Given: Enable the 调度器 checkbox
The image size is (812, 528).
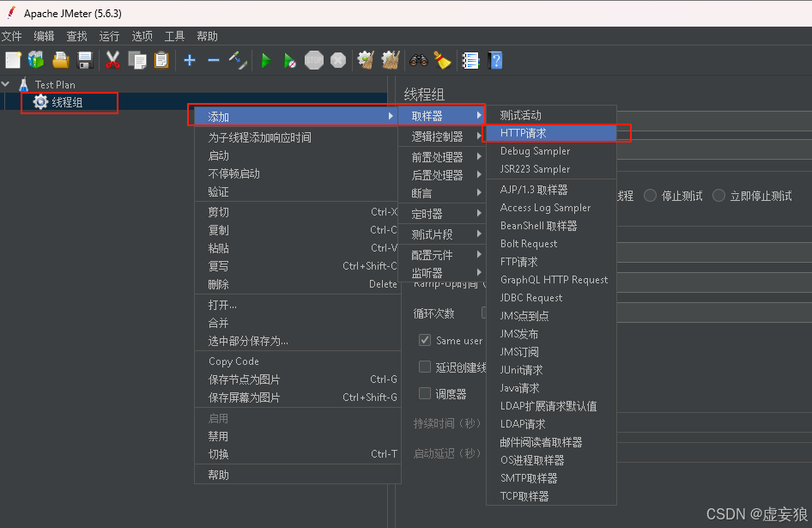Looking at the screenshot, I should click(425, 393).
